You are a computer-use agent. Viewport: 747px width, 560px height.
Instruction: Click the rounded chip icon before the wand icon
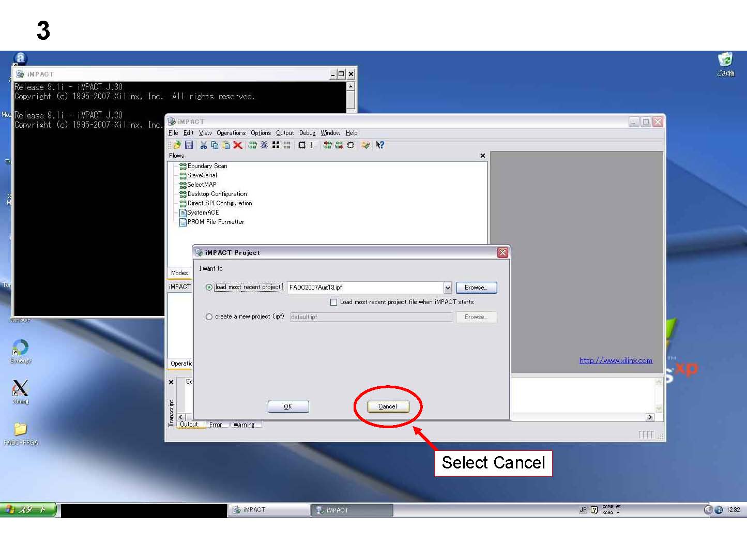click(350, 145)
